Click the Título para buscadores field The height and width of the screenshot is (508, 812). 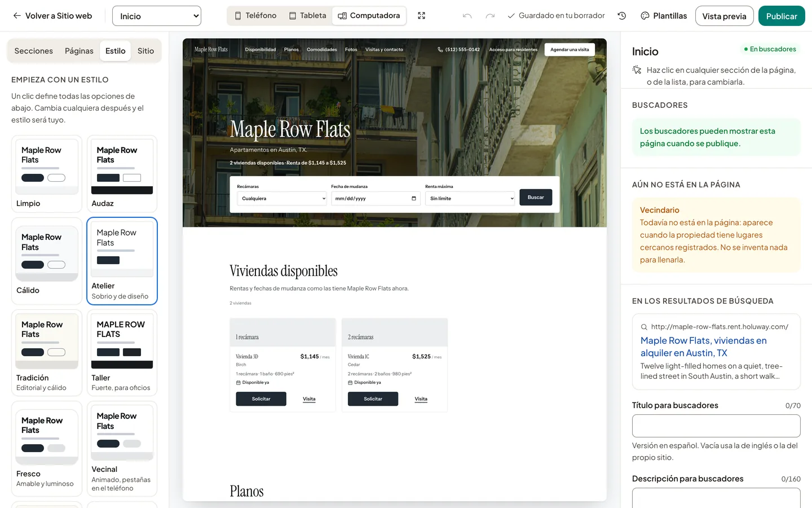pyautogui.click(x=716, y=426)
